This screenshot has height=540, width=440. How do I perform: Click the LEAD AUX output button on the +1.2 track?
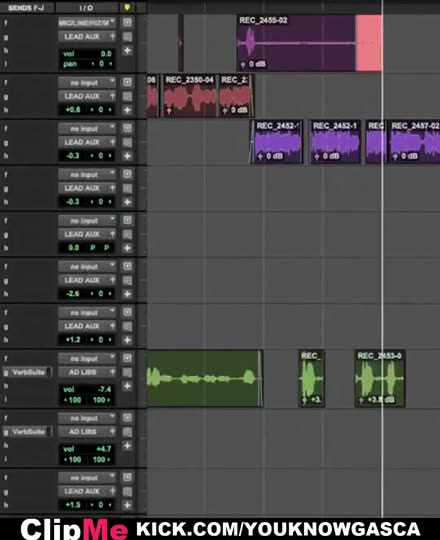tap(87, 326)
